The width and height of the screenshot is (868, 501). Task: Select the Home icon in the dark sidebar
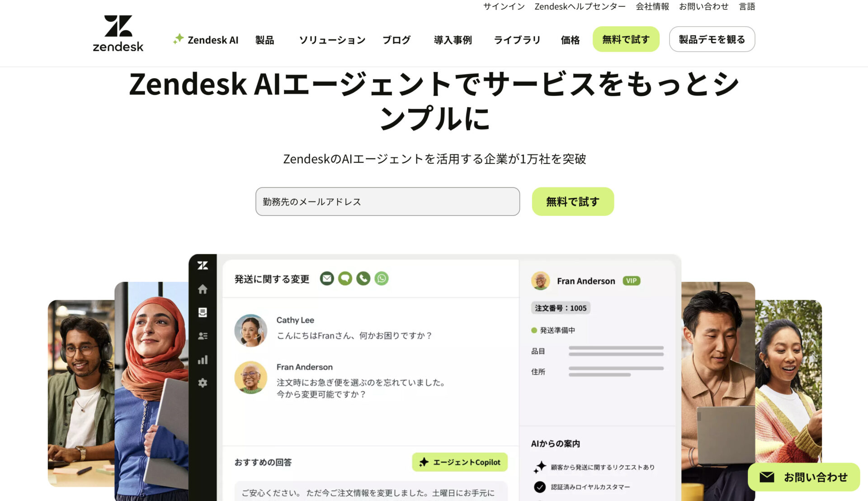click(x=203, y=290)
